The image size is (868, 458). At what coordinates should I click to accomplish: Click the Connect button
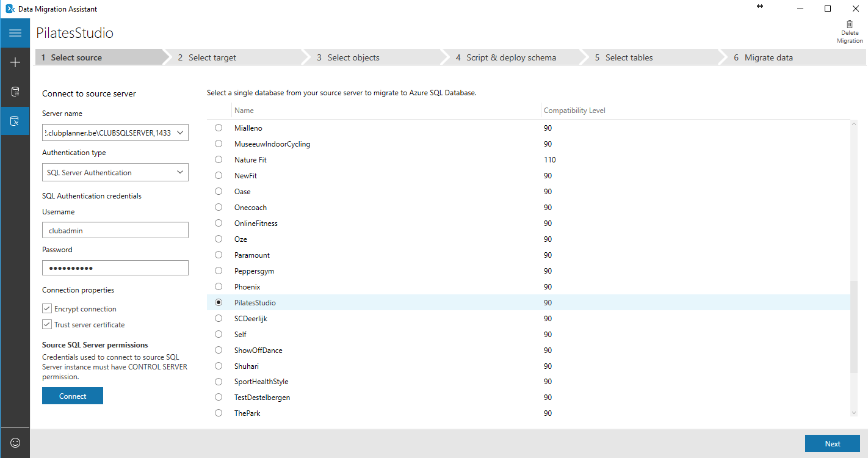pyautogui.click(x=73, y=396)
